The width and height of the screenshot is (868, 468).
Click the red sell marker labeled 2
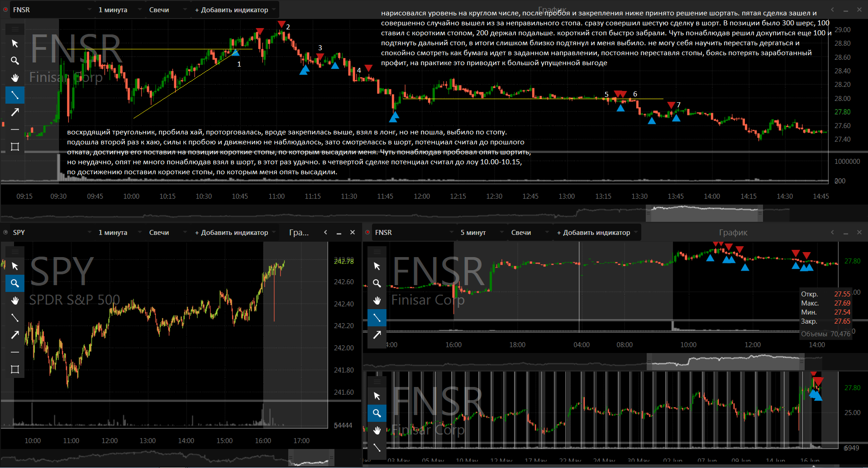pyautogui.click(x=281, y=24)
